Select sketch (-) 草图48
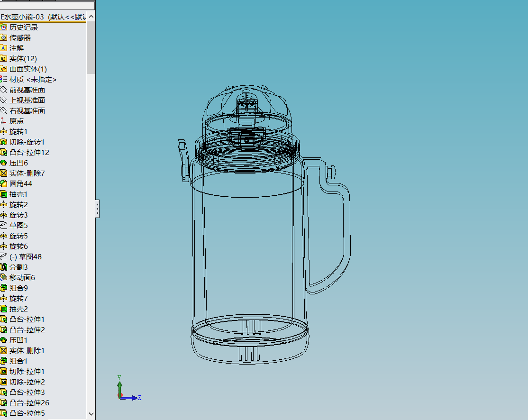Viewport: 528px width, 420px height. point(26,257)
